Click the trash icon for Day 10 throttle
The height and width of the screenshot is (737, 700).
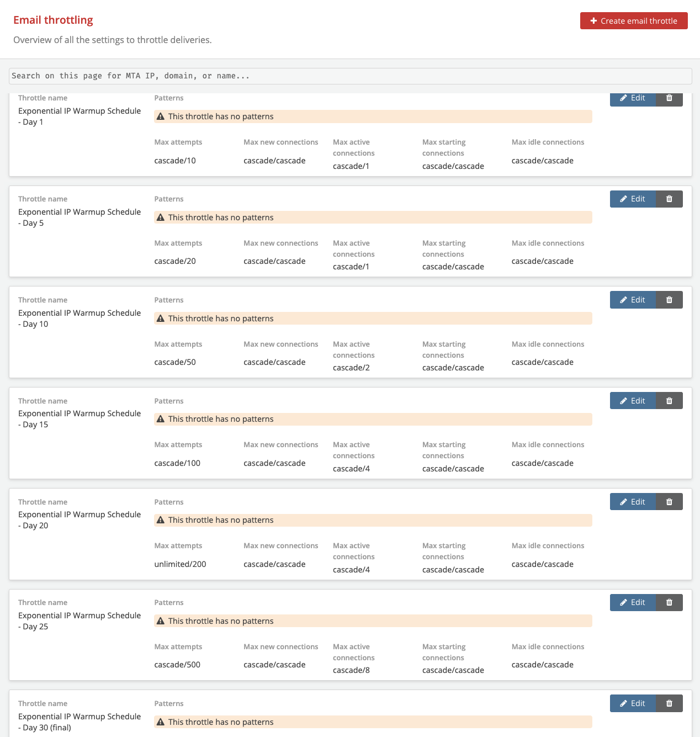[669, 300]
